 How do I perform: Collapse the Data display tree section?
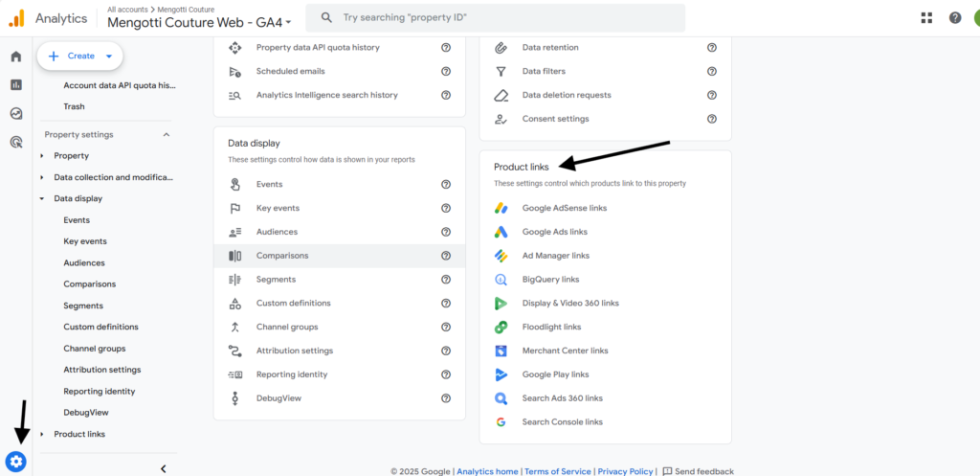tap(42, 199)
